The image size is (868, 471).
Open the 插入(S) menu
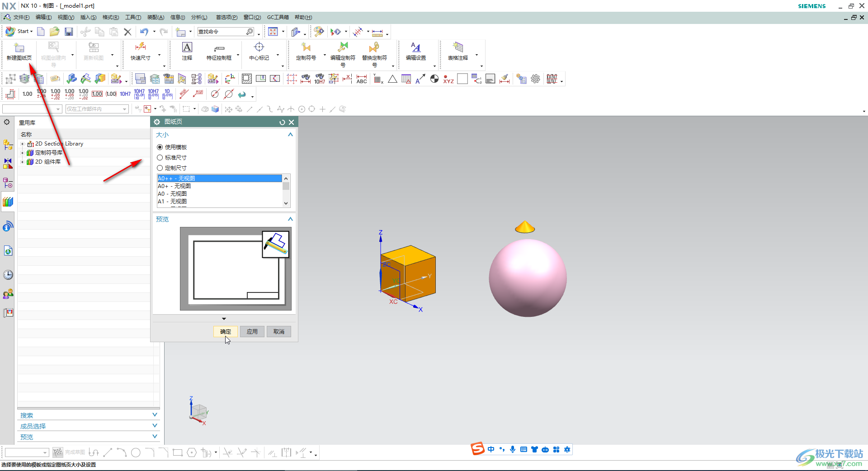[x=88, y=17]
